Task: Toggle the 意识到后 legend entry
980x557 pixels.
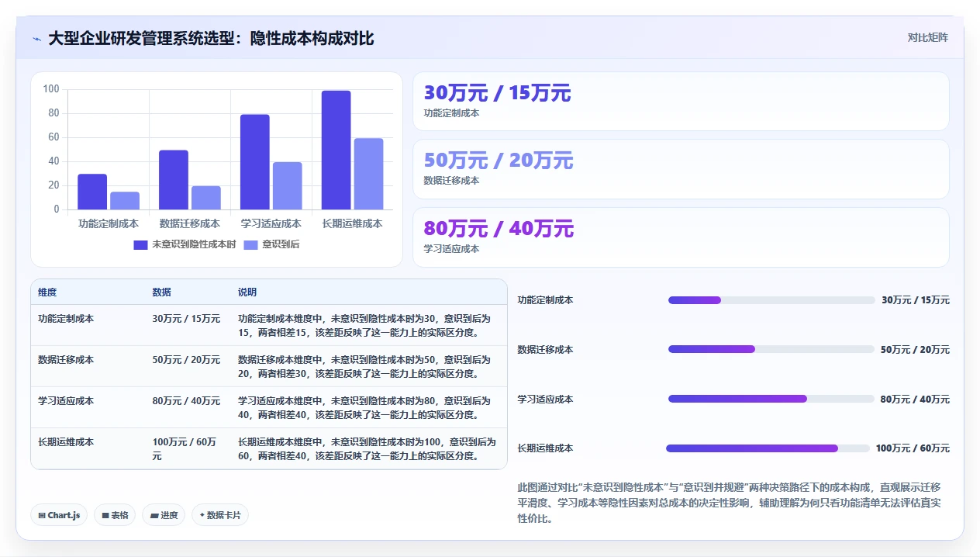Action: click(271, 244)
